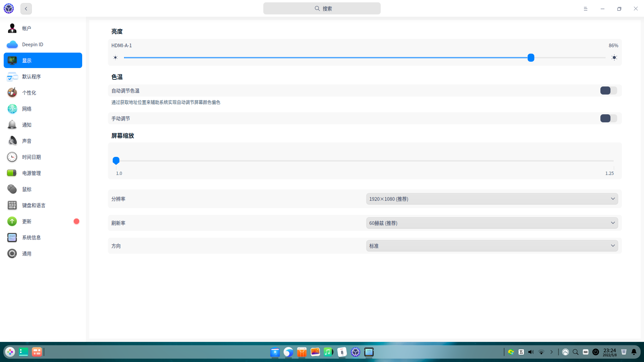Click the back arrow button

pos(26,9)
